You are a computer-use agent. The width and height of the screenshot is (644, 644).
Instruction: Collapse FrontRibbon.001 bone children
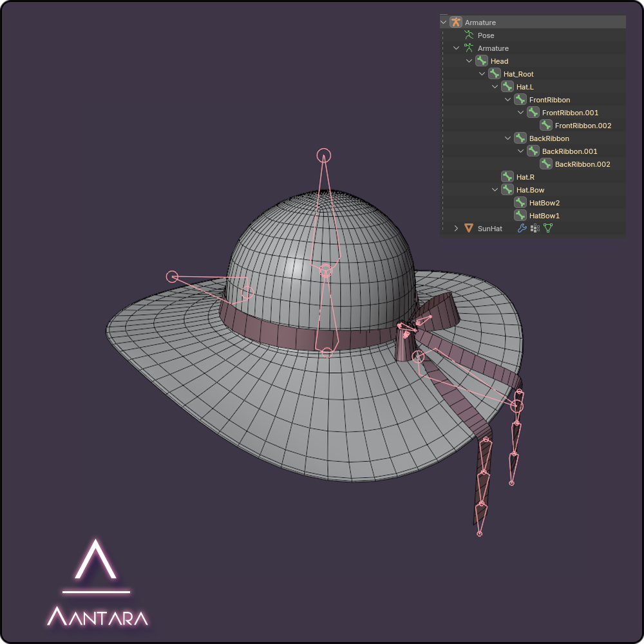520,113
